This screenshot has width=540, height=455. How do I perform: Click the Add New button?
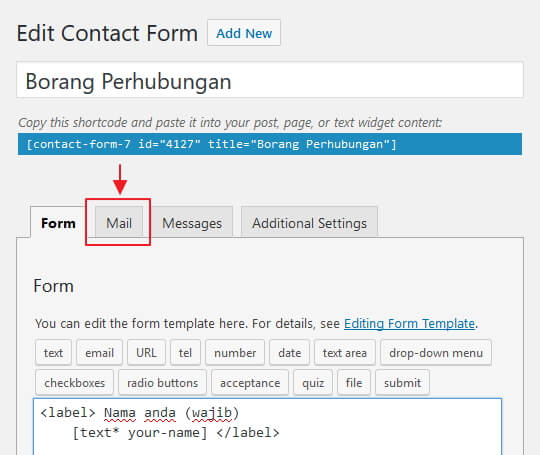[244, 33]
